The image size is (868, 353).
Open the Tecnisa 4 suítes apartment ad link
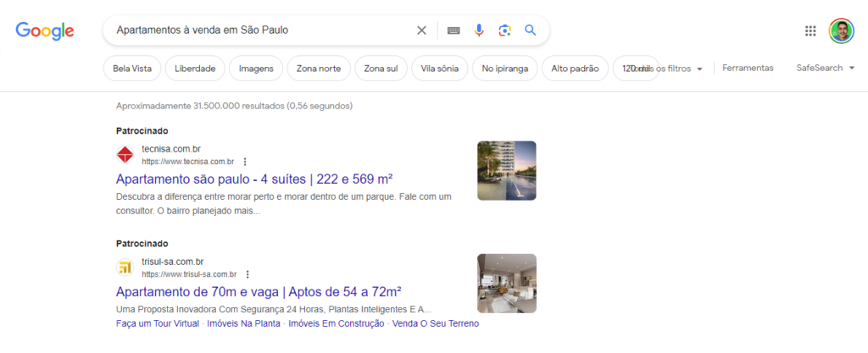pos(254,179)
